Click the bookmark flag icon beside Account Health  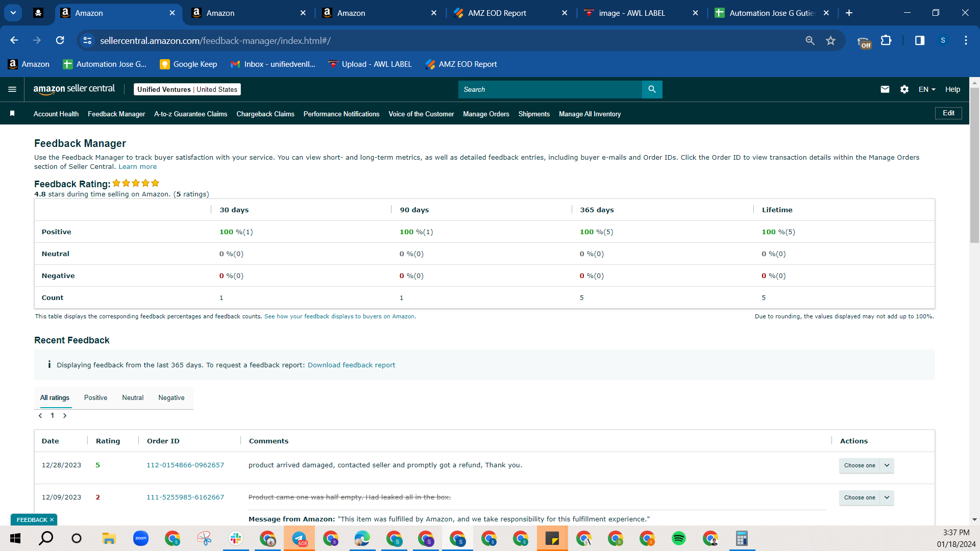tap(12, 113)
